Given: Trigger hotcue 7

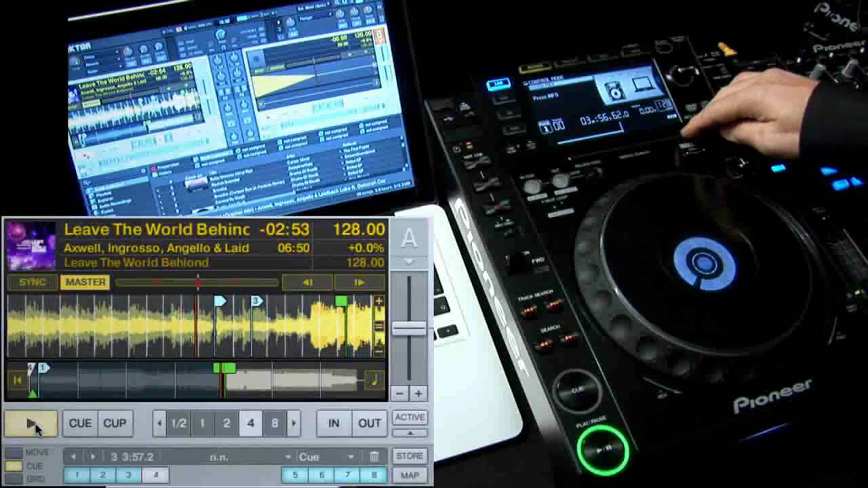Looking at the screenshot, I should click(347, 475).
